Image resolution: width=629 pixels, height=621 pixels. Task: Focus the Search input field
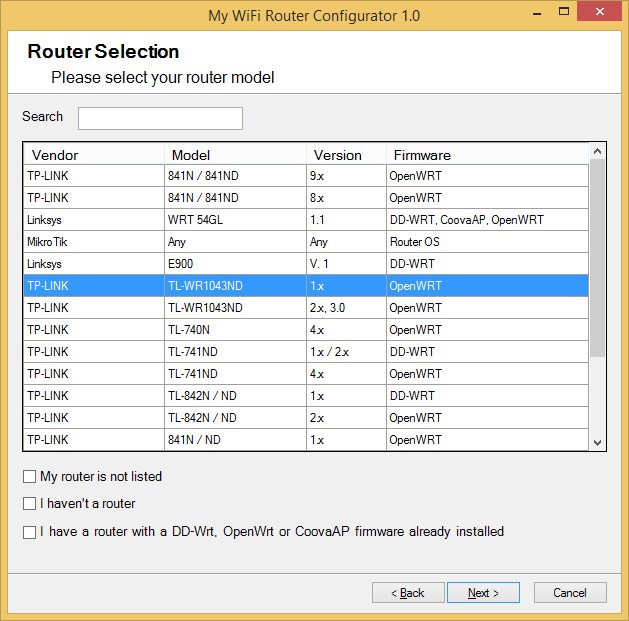tap(160, 118)
